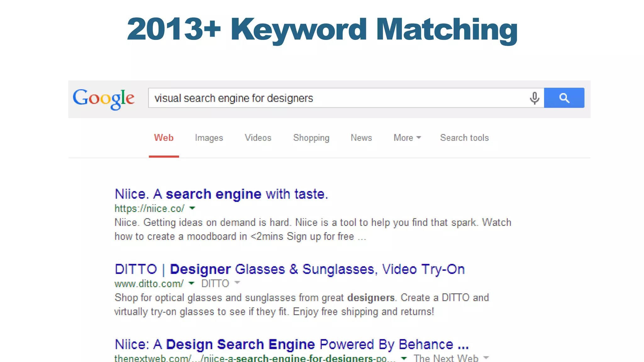Viewport: 644px width, 362px height.
Task: Click the www.ditto.com/ URL text
Action: pyautogui.click(x=149, y=284)
